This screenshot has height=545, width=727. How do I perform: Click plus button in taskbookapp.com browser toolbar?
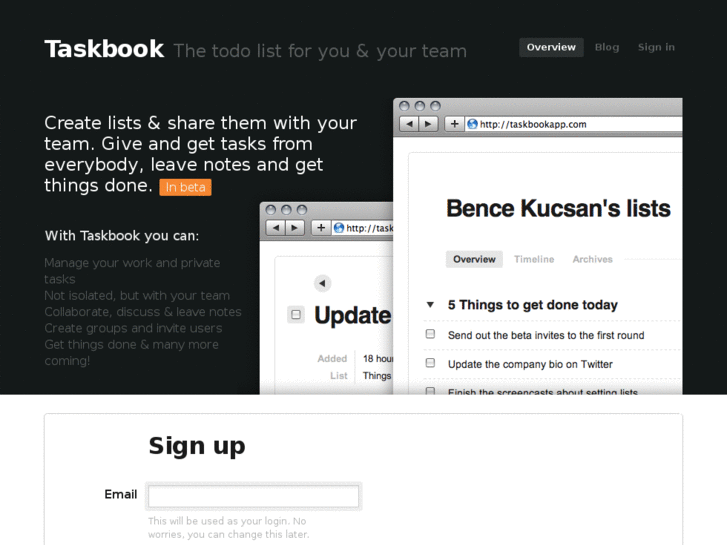(454, 124)
